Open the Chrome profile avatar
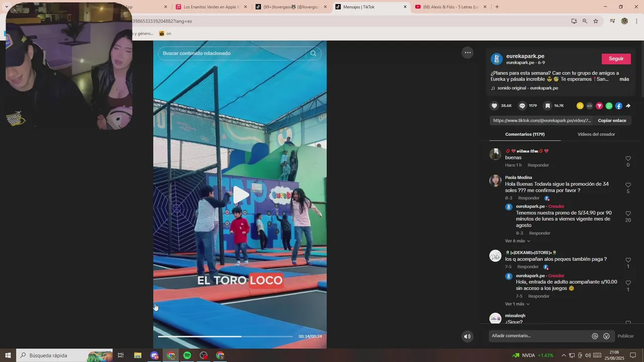 tap(624, 21)
